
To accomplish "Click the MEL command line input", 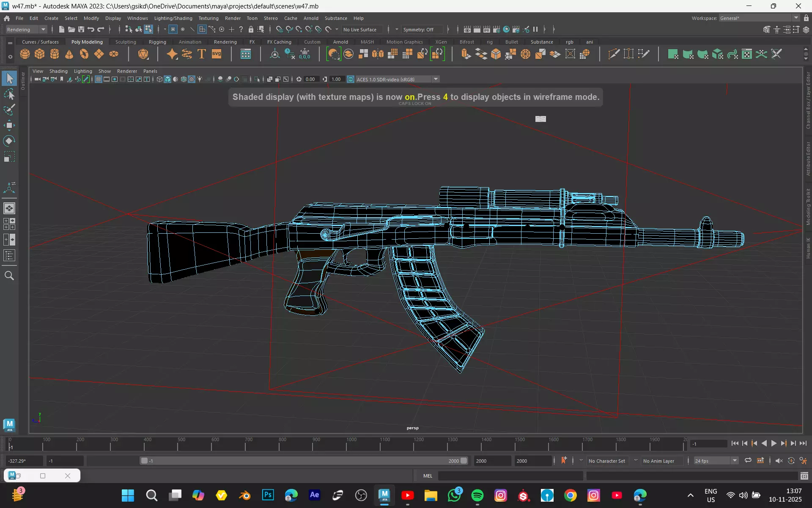I will pyautogui.click(x=510, y=476).
